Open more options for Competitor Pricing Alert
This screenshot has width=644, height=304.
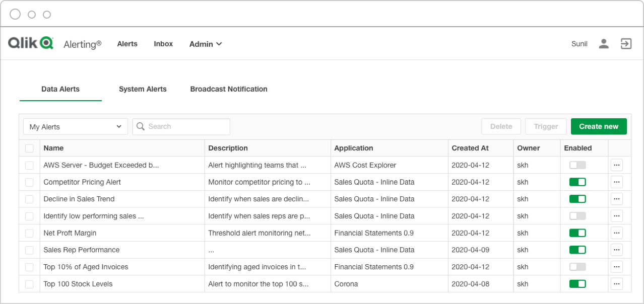tap(617, 182)
